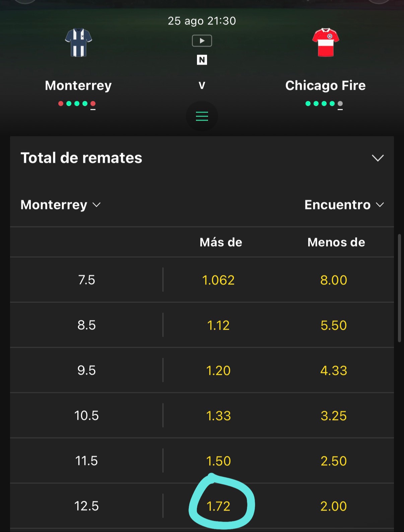
Task: Pick Menos de 9.5 at 4.33
Action: click(334, 370)
